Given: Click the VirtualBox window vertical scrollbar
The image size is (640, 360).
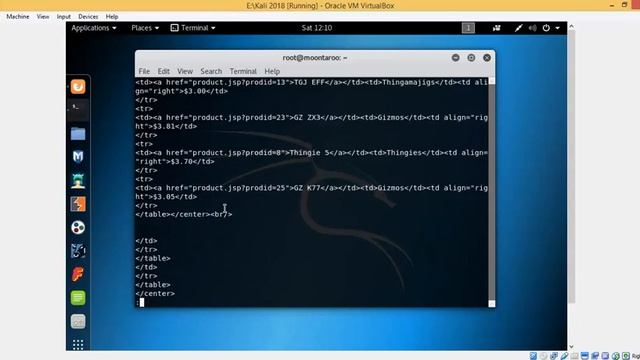Looking at the screenshot, I should point(571,186).
